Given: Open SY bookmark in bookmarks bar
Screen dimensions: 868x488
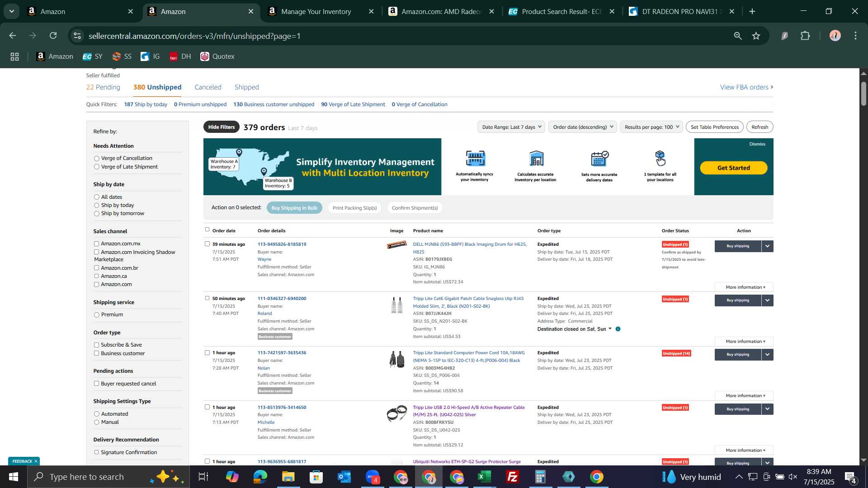Looking at the screenshot, I should point(93,56).
